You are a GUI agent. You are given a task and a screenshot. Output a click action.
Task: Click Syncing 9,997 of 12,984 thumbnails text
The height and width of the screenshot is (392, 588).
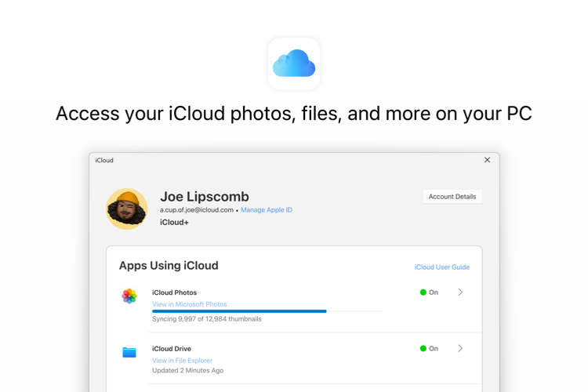[207, 319]
